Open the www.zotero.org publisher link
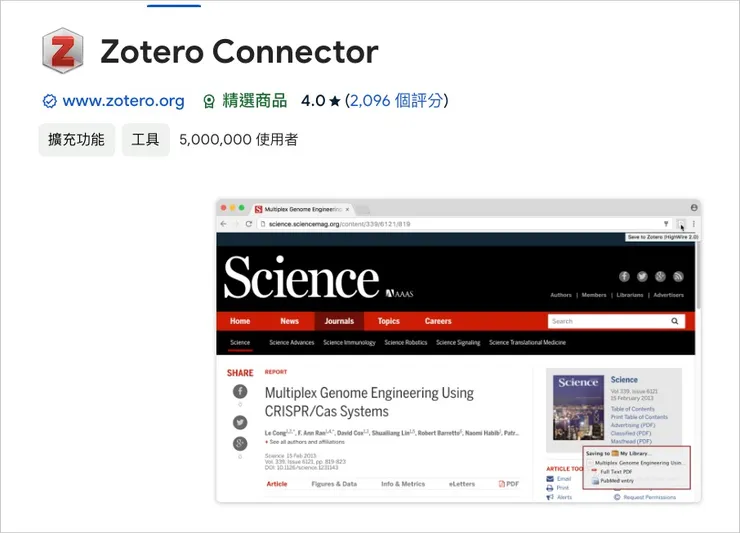The height and width of the screenshot is (533, 740). click(123, 101)
